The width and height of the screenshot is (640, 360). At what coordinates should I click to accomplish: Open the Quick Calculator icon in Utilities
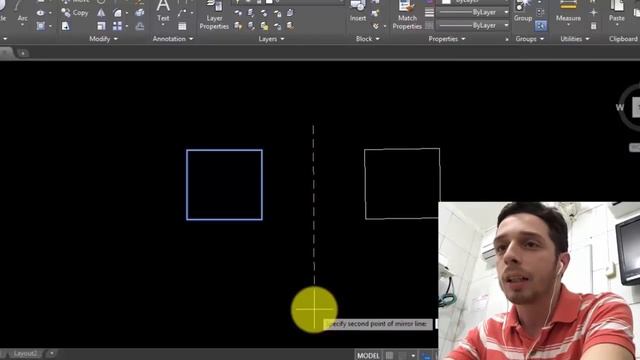click(593, 27)
